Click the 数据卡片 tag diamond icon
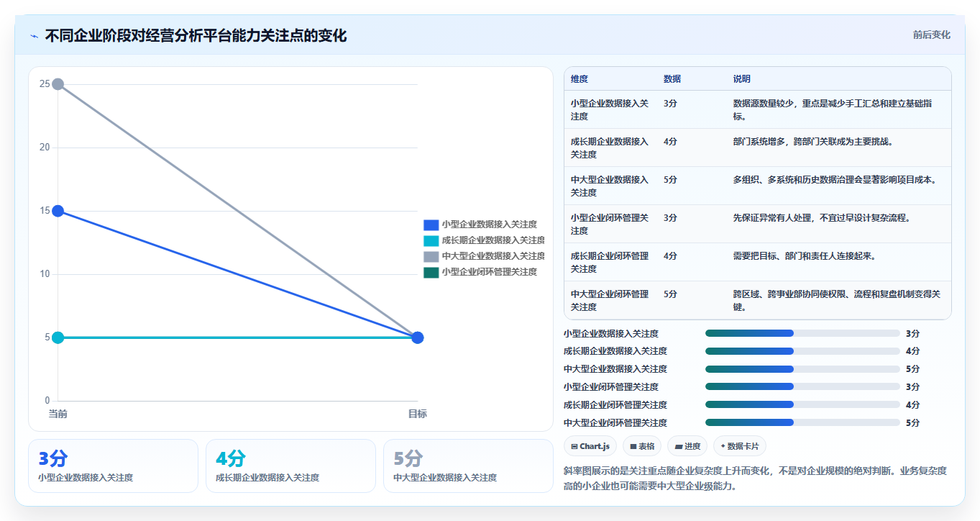The width and height of the screenshot is (980, 521). click(x=723, y=446)
